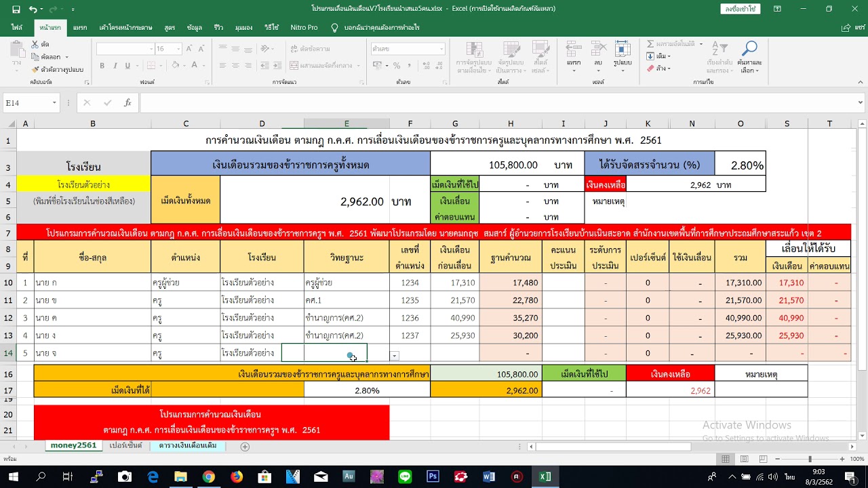Click the Copy (คัดลอก) icon
This screenshot has width=868, height=488.
coord(35,57)
